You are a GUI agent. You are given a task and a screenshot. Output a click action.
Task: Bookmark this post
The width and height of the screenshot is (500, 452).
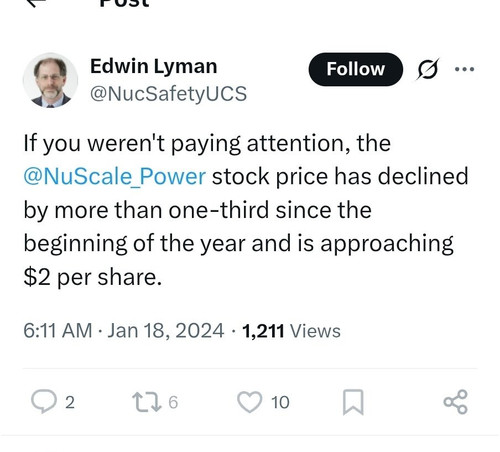(353, 402)
